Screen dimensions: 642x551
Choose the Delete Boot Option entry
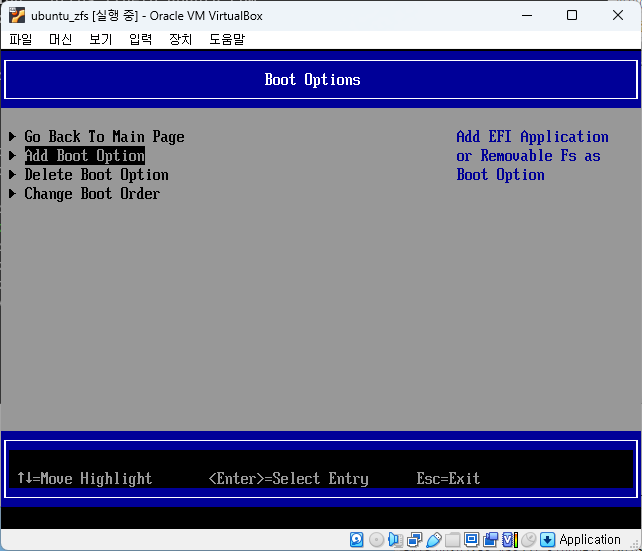tap(96, 175)
